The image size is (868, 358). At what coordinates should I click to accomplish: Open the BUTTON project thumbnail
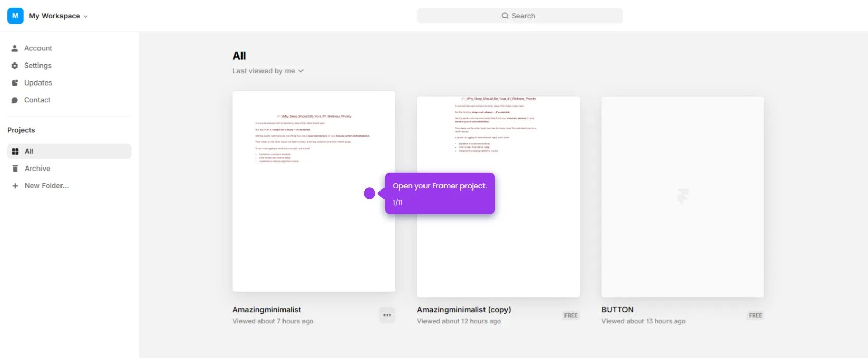683,197
